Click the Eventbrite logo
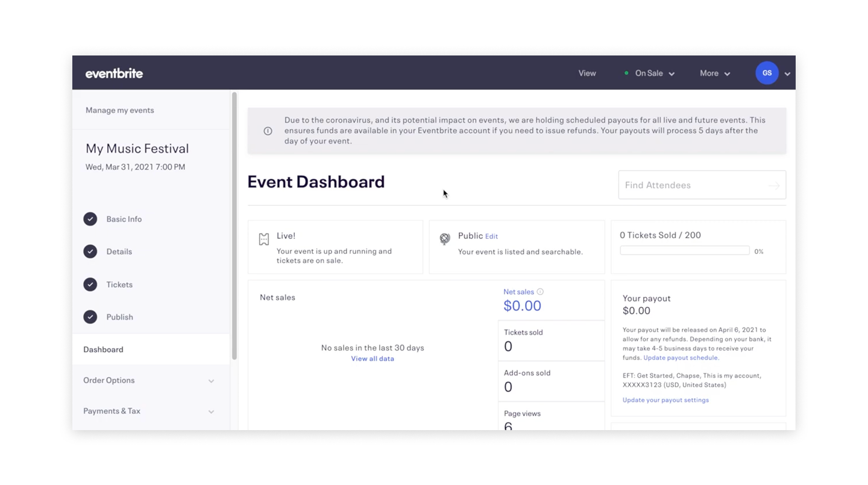This screenshot has height=485, width=868. coord(114,74)
